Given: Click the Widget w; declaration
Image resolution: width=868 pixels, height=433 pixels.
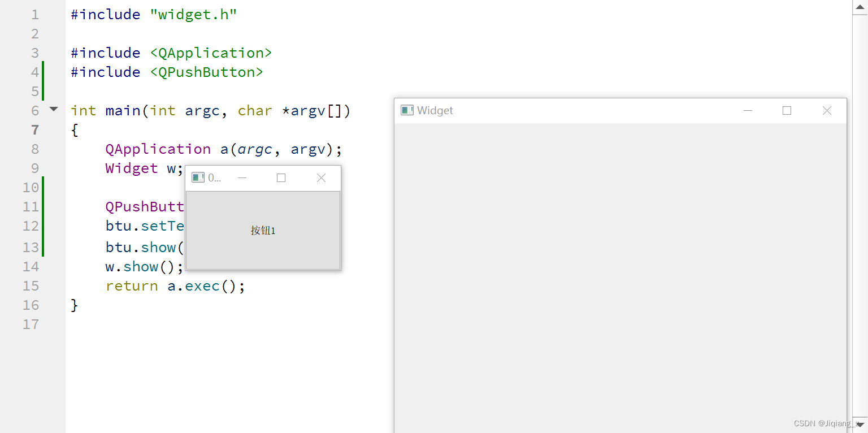Looking at the screenshot, I should click(x=145, y=168).
